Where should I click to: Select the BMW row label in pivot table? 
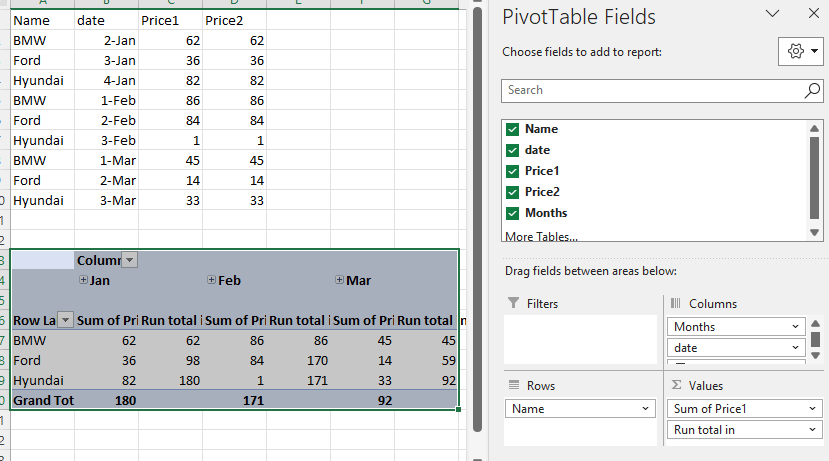tap(42, 340)
